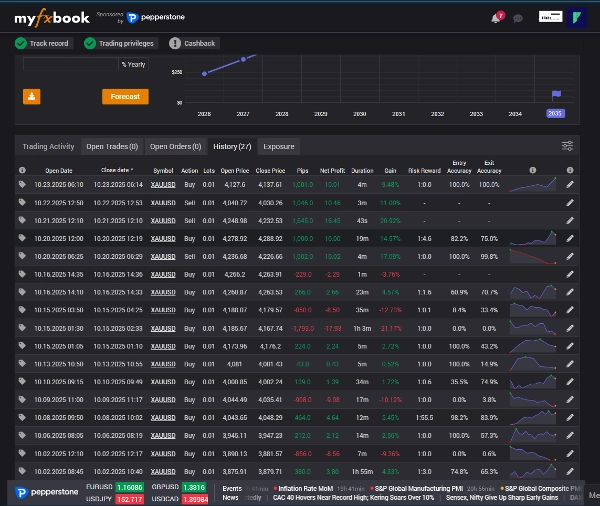
Task: Switch to the Exposure tab
Action: coord(278,146)
